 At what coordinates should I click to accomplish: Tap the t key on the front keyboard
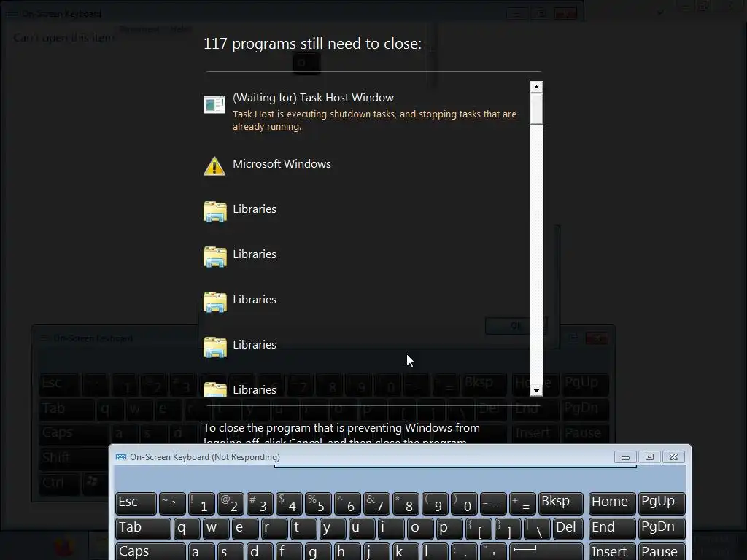click(x=303, y=529)
